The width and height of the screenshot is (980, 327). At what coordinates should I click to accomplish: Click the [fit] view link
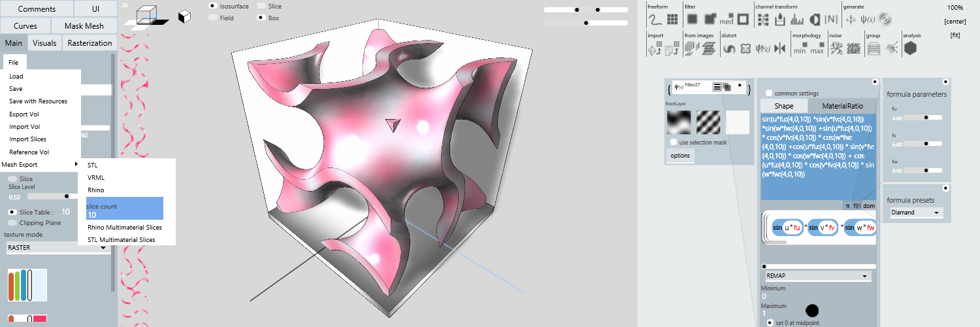click(x=956, y=35)
